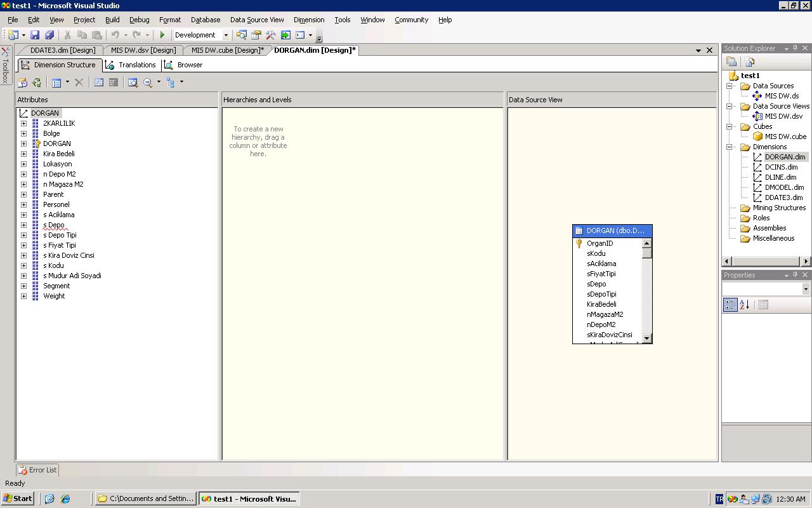Collapse the Data Sources folder
This screenshot has width=812, height=508.
click(x=730, y=86)
